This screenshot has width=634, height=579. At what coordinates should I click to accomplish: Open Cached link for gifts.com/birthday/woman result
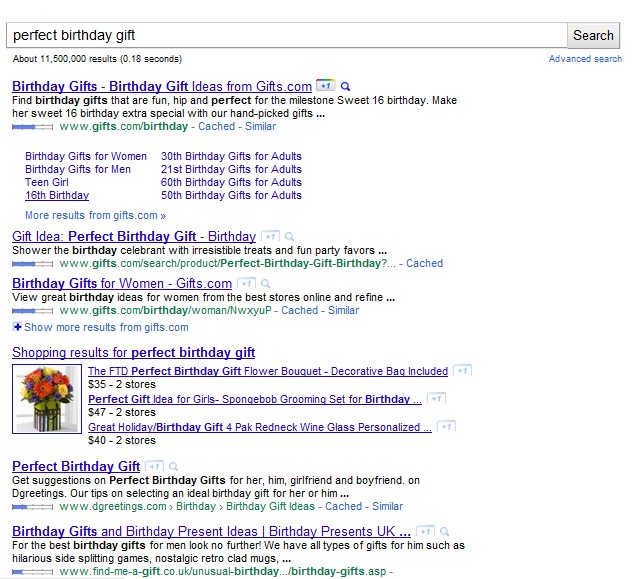(300, 310)
